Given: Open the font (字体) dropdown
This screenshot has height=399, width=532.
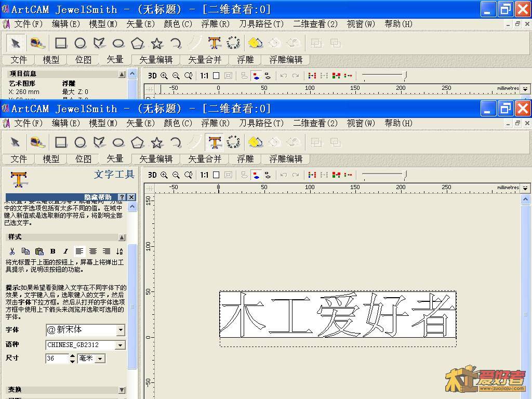Looking at the screenshot, I should [121, 330].
